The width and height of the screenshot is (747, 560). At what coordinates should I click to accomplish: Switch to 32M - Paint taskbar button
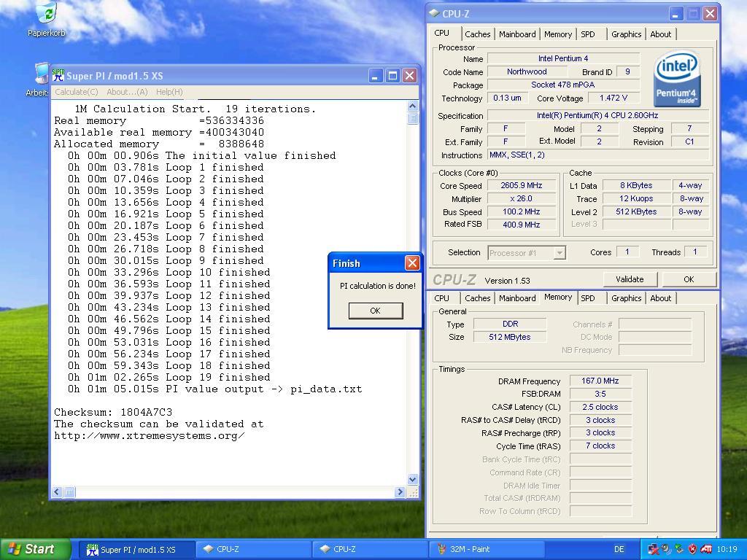487,549
